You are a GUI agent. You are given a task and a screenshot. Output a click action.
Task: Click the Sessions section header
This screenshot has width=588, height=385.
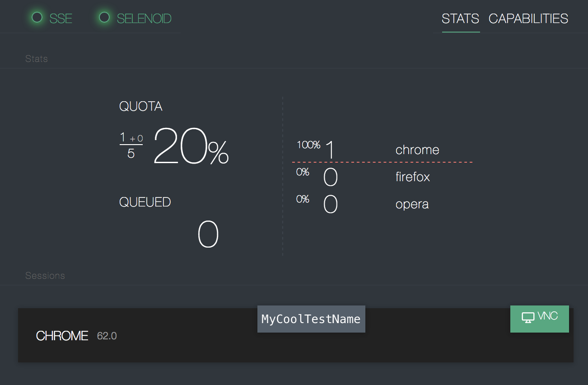pos(45,276)
